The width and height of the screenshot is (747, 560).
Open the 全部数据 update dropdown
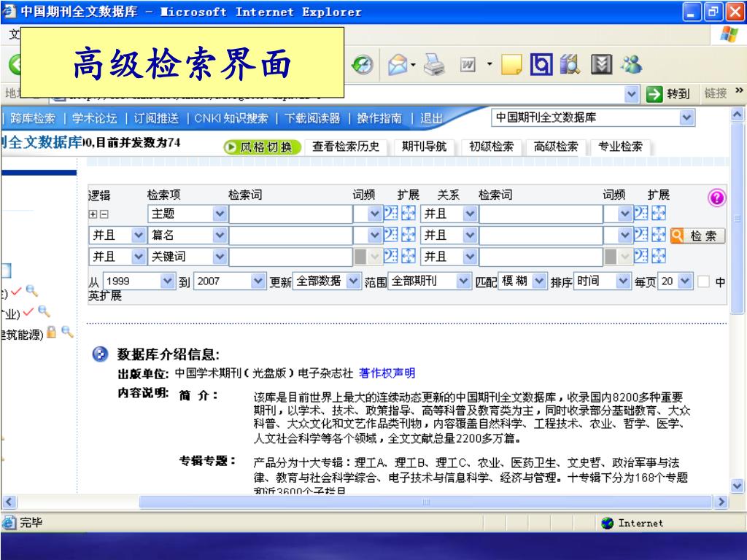[x=353, y=281]
